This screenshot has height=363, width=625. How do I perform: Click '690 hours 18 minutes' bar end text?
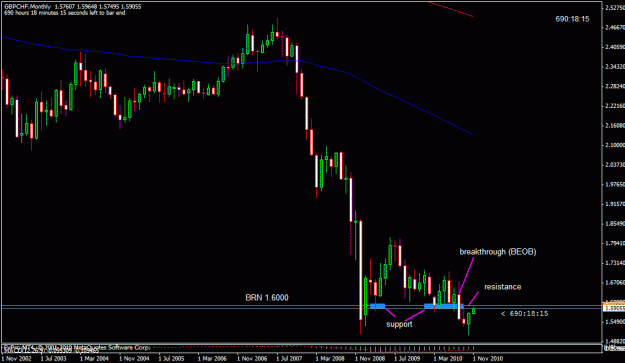point(65,13)
